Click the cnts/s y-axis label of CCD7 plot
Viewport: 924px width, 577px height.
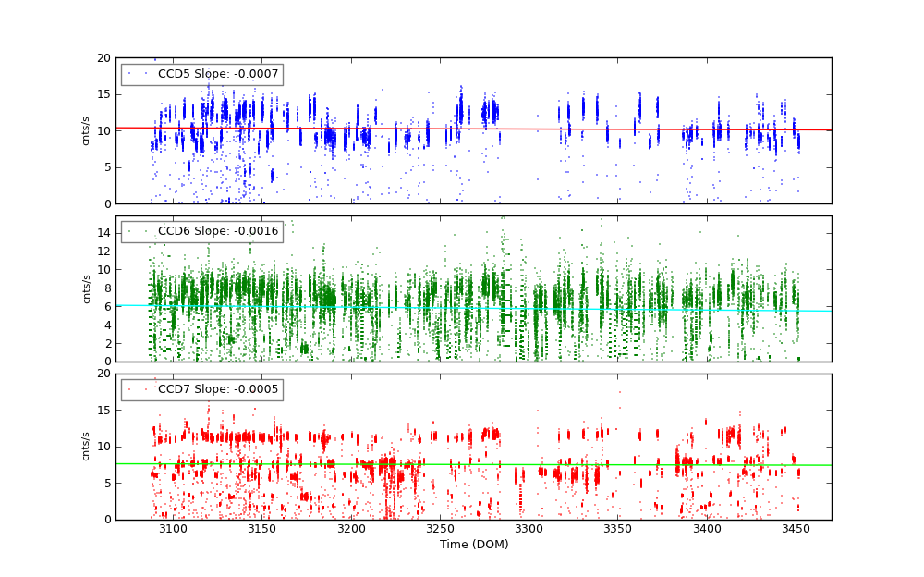click(x=86, y=447)
